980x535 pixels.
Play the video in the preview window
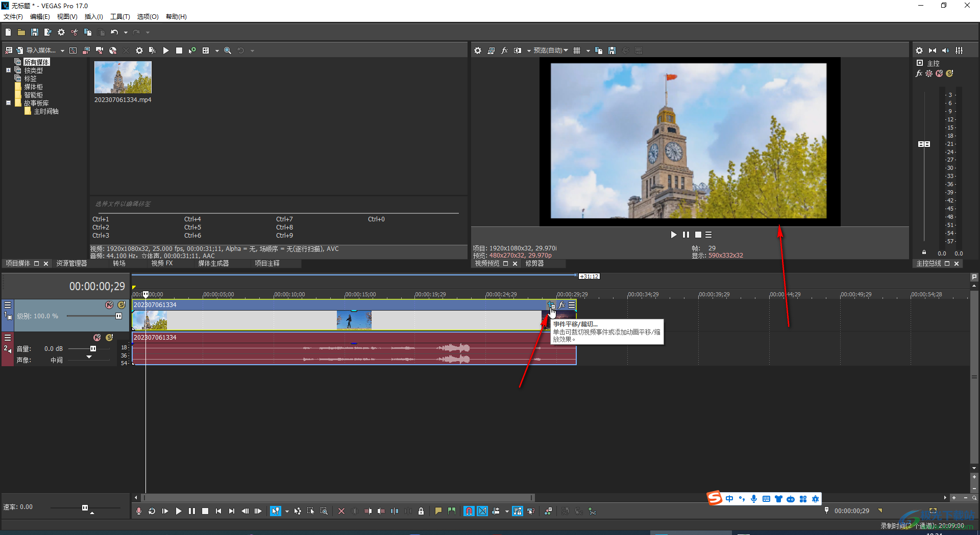673,235
